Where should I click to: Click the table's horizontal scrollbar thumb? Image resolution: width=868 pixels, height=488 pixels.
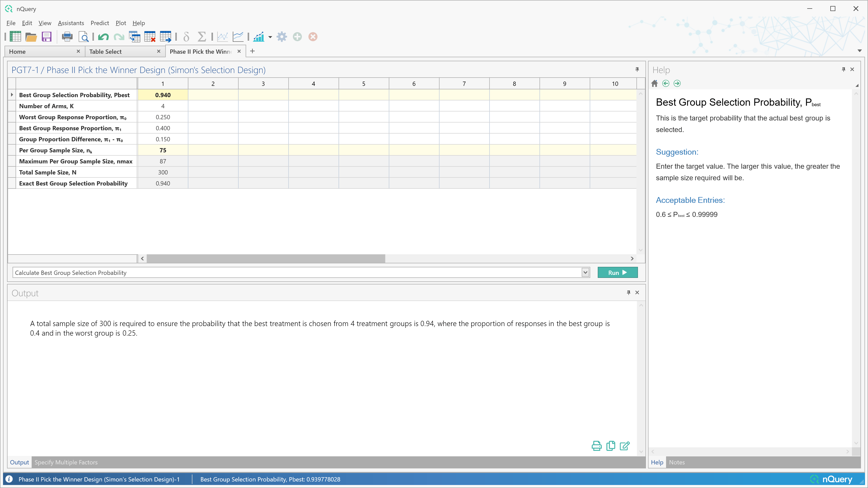(x=265, y=258)
